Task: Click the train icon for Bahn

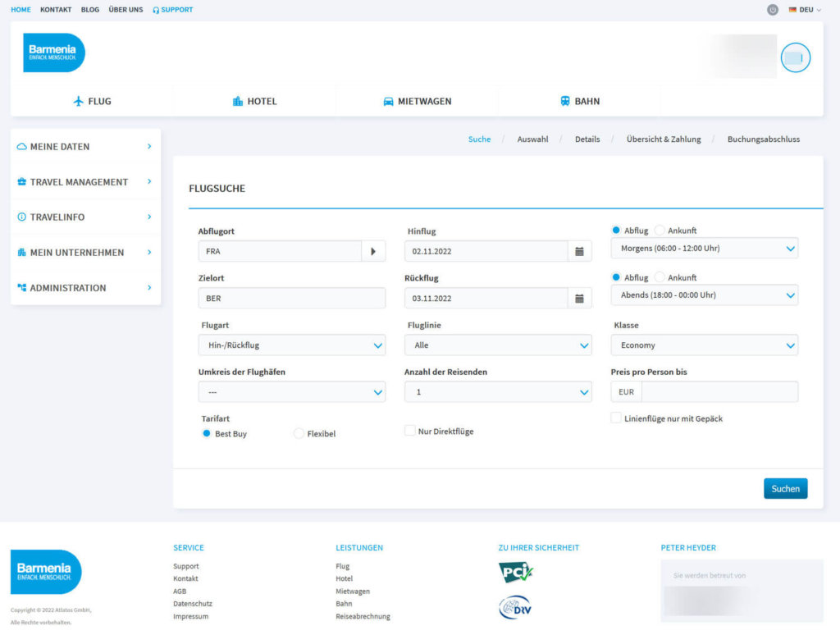Action: coord(565,102)
